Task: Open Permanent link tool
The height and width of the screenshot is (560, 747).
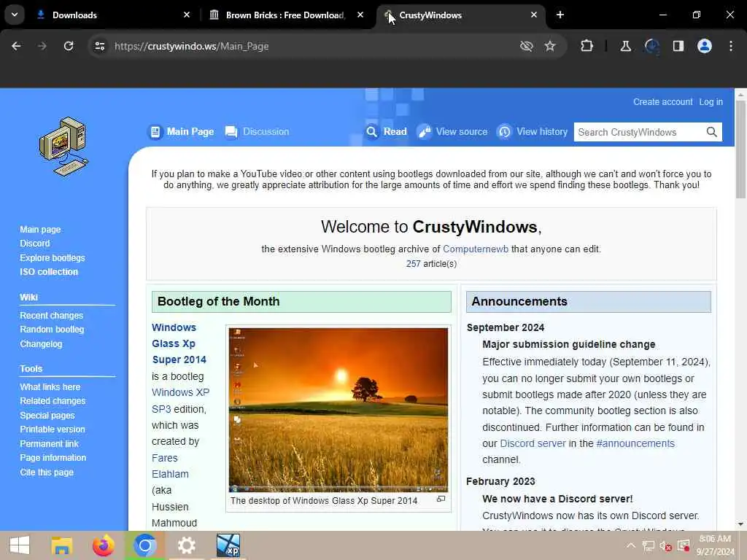Action: point(49,444)
